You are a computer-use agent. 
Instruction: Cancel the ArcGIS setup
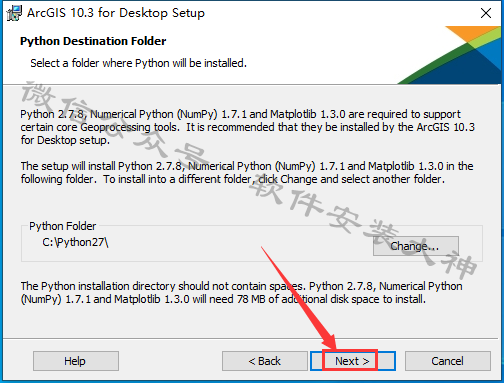(x=448, y=361)
